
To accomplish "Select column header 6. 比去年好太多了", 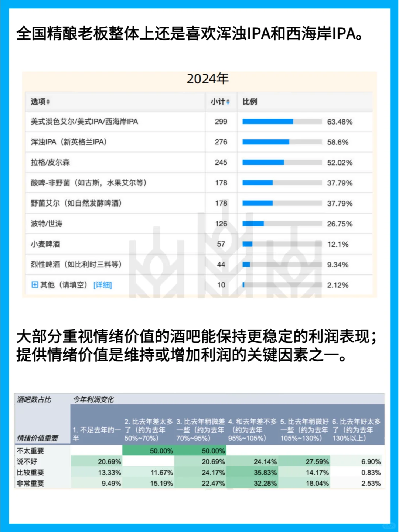I will pos(357,430).
